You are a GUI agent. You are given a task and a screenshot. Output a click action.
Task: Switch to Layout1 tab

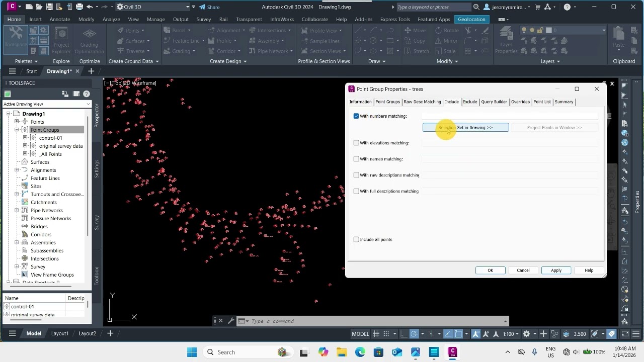pyautogui.click(x=60, y=333)
